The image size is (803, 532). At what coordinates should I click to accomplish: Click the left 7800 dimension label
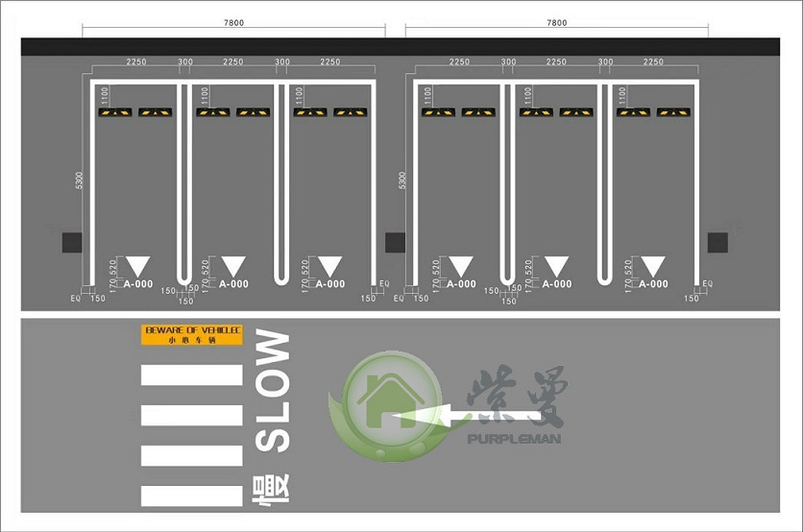click(x=233, y=22)
